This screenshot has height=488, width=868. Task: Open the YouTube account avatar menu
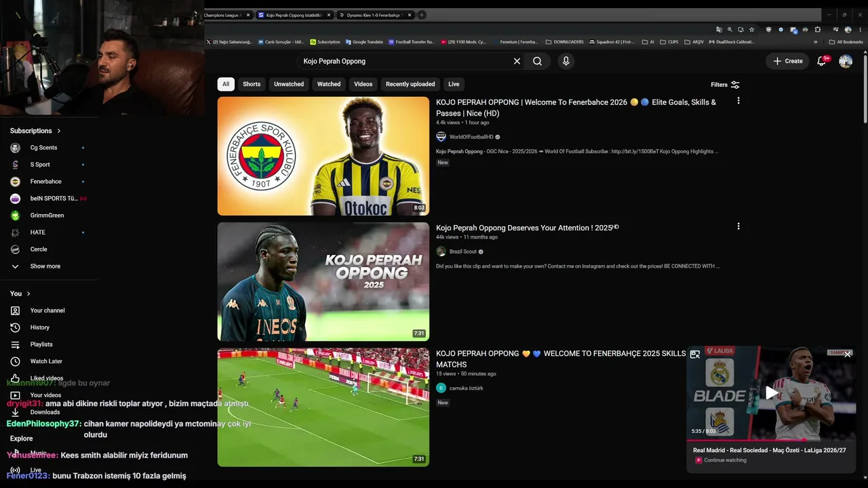(846, 61)
